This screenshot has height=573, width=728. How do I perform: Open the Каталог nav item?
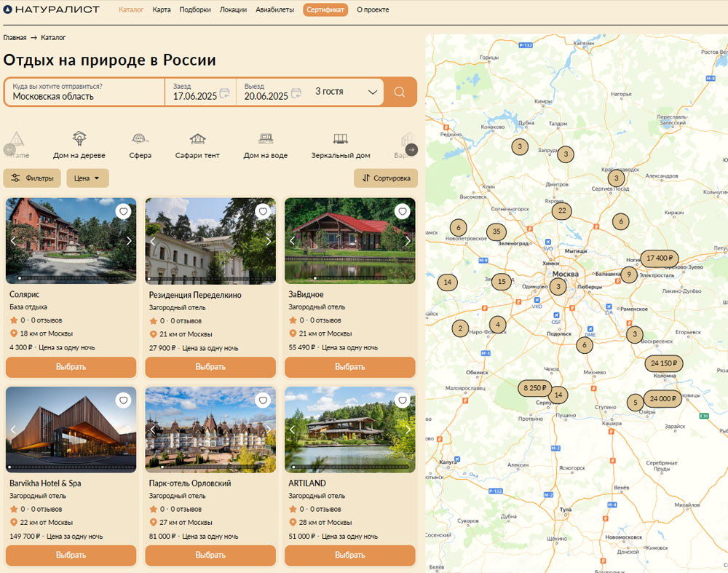click(x=131, y=9)
